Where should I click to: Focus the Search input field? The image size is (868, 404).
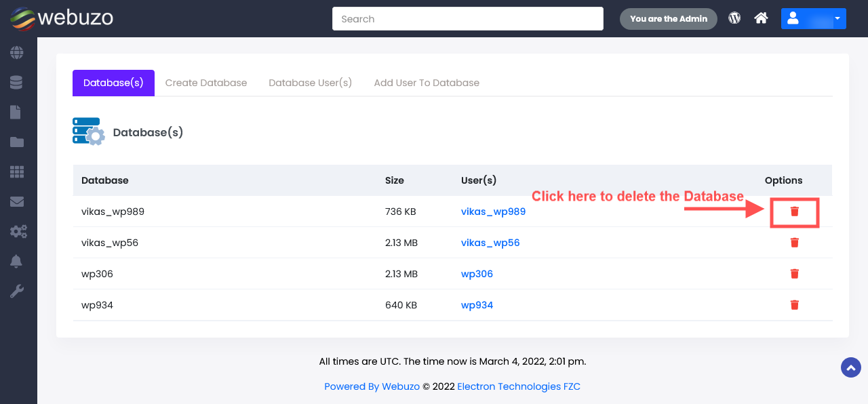pyautogui.click(x=468, y=19)
